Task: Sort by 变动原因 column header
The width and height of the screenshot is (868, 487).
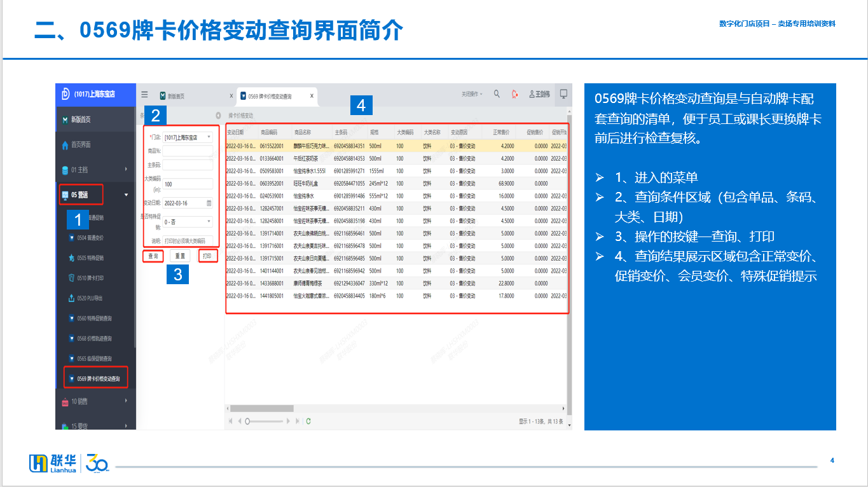Action: [x=464, y=133]
